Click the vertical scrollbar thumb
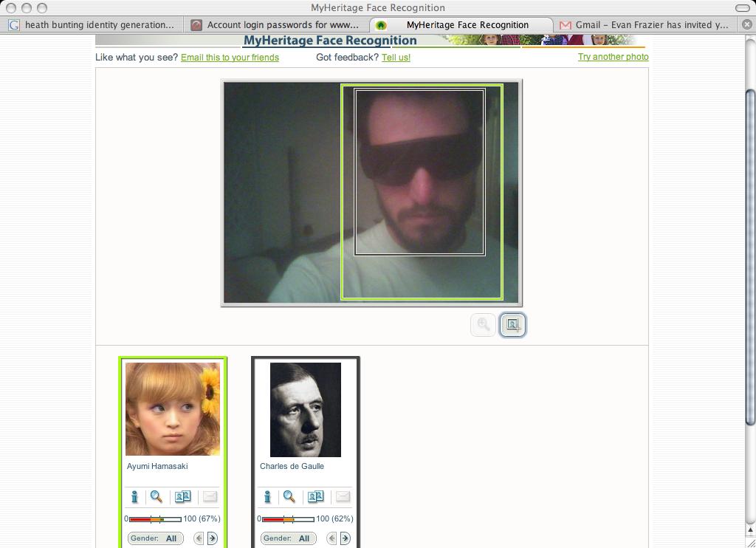The image size is (756, 548). 750,256
